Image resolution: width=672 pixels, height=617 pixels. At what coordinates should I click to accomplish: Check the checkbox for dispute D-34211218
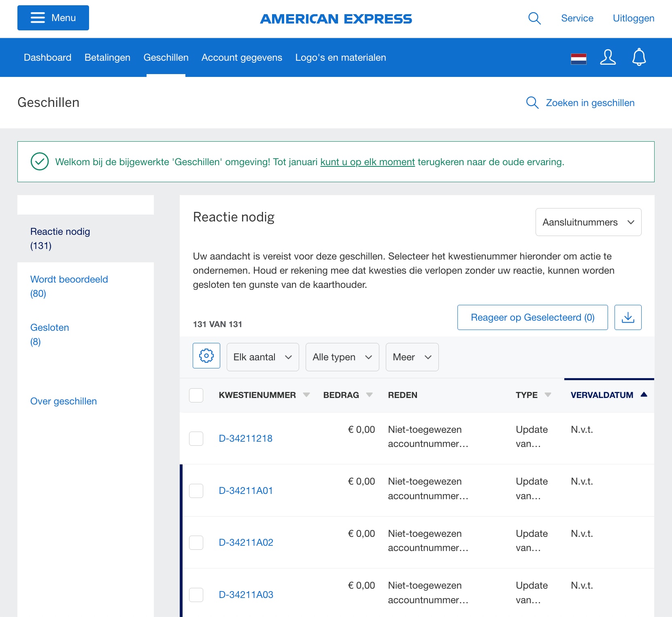pyautogui.click(x=196, y=438)
